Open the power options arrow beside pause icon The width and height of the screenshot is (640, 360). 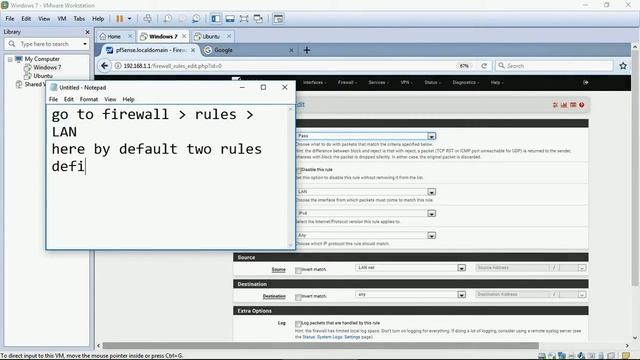tap(129, 19)
